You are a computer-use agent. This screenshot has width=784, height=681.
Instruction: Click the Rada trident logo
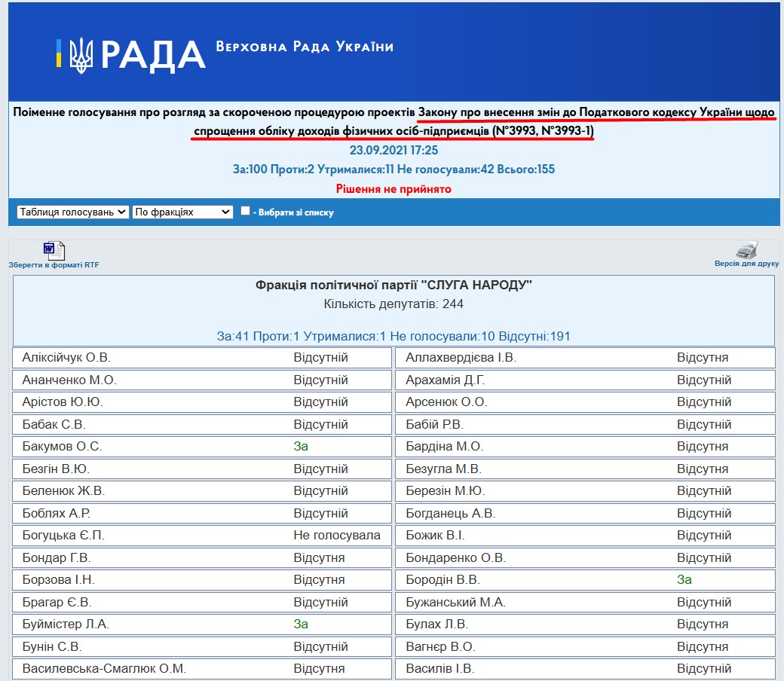pyautogui.click(x=81, y=56)
